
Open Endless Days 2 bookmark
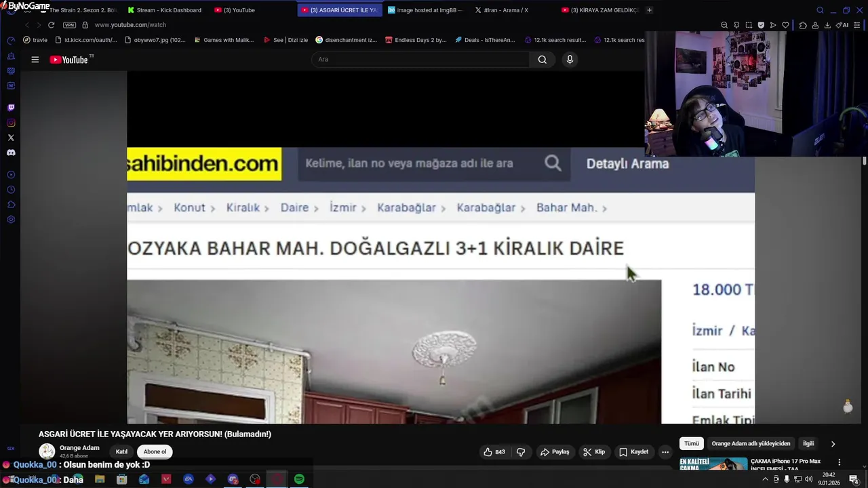(416, 40)
